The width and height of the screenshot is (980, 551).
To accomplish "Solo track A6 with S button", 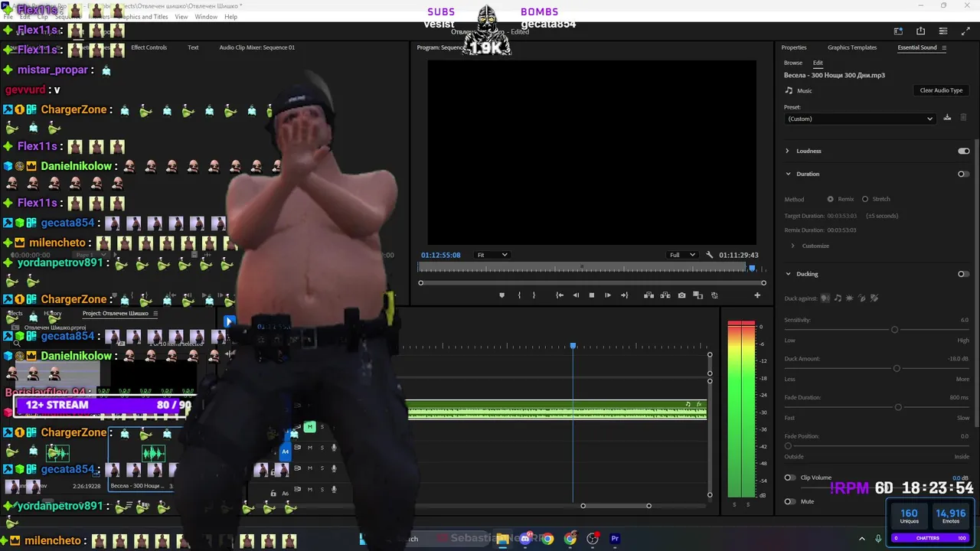I will coord(322,489).
